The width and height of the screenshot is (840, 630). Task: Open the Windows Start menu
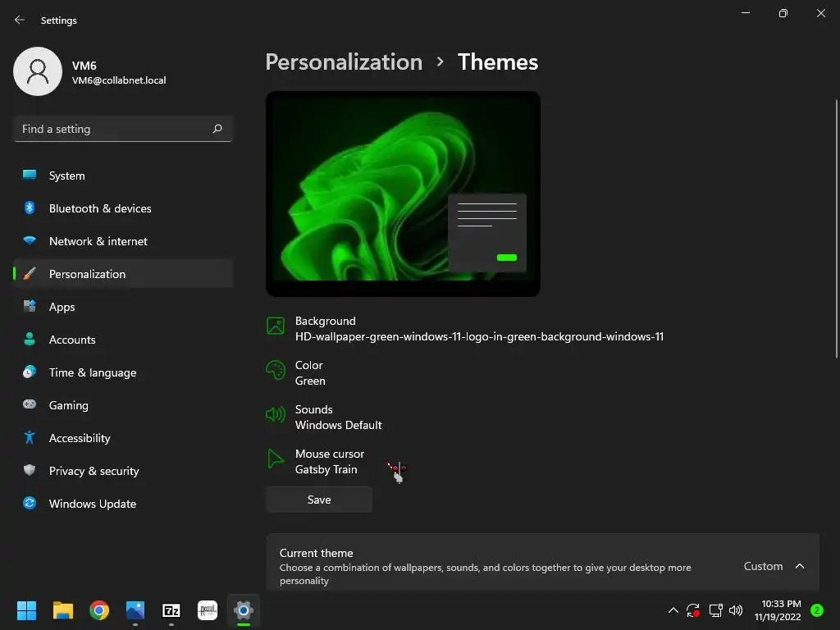point(26,610)
